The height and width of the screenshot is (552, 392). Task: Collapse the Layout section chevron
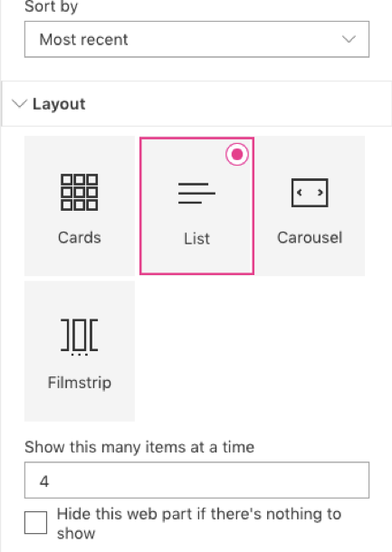tap(19, 103)
